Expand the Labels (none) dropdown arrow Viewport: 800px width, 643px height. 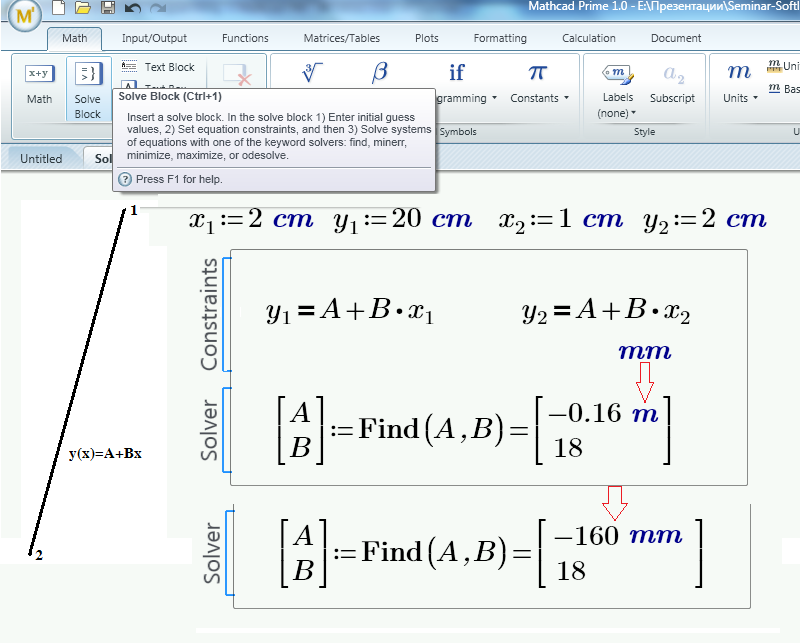tap(633, 113)
